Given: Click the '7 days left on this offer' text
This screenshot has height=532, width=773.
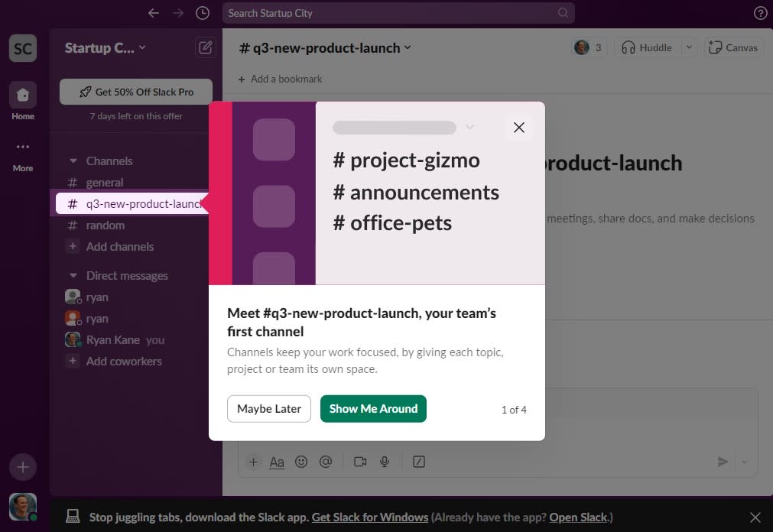Looking at the screenshot, I should [136, 116].
